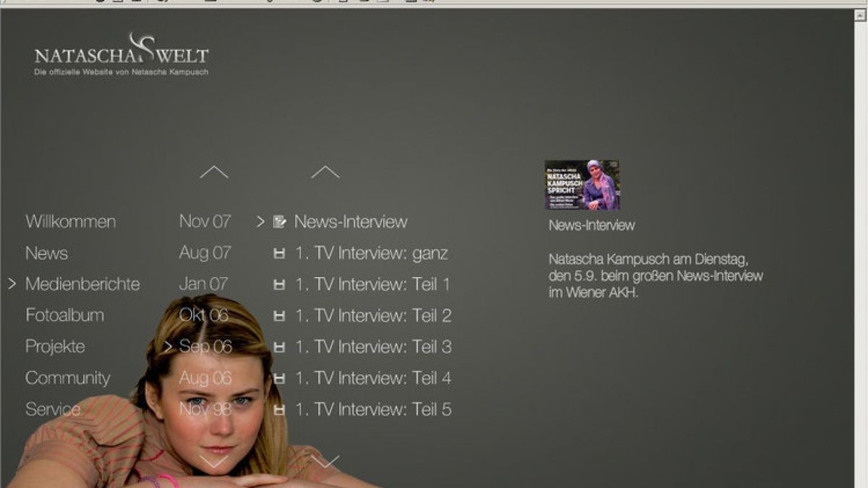This screenshot has height=488, width=868.
Task: Click the video icon beside TV Interview: Teil 2
Action: click(x=279, y=316)
